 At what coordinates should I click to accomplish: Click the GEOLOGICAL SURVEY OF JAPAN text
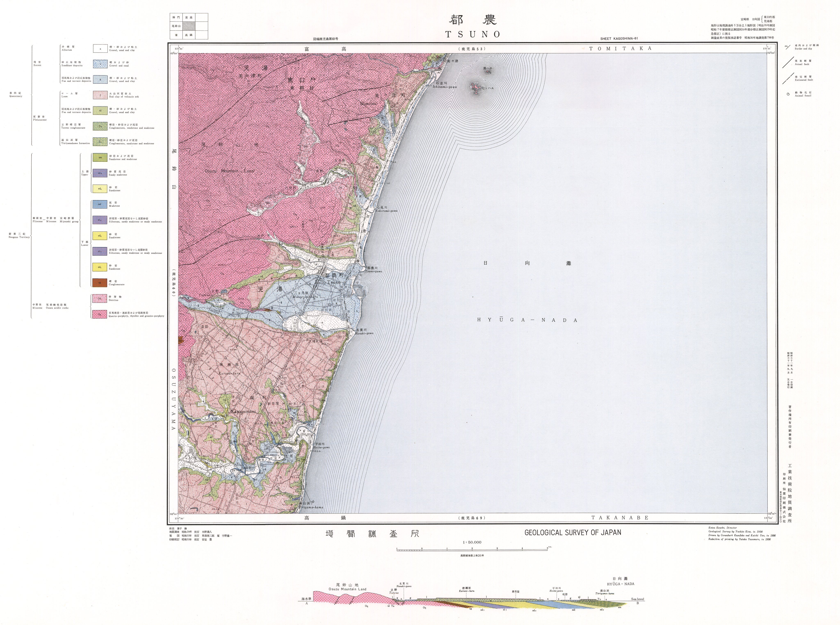(x=573, y=533)
